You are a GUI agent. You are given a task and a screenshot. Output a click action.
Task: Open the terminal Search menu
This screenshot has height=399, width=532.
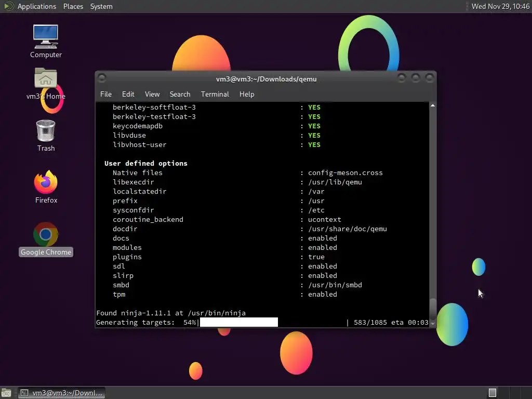(x=180, y=95)
